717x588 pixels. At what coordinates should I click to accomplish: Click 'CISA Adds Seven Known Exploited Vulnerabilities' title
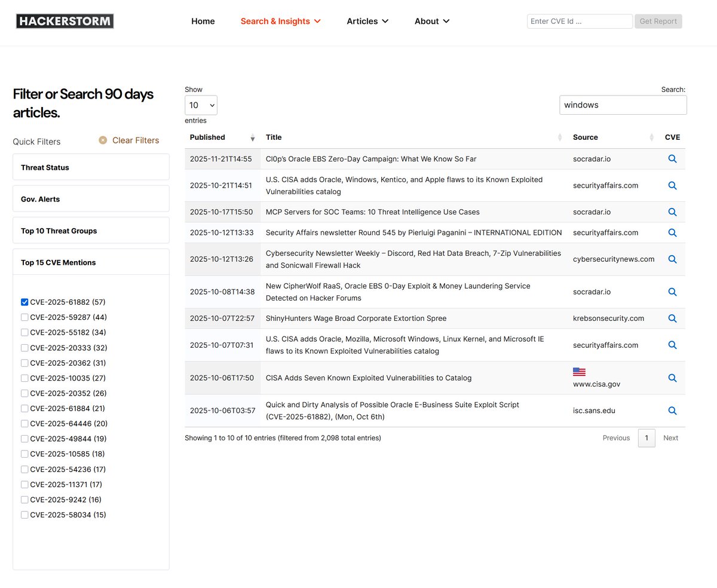(369, 378)
